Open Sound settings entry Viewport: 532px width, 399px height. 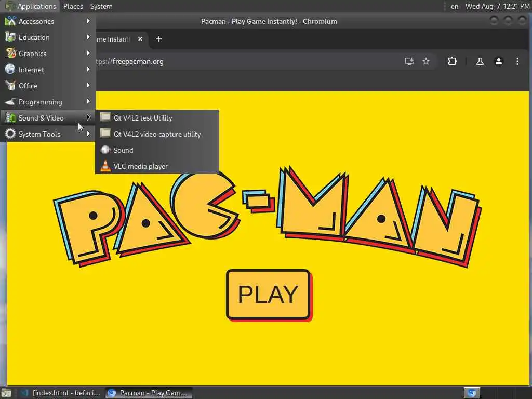coord(157,150)
